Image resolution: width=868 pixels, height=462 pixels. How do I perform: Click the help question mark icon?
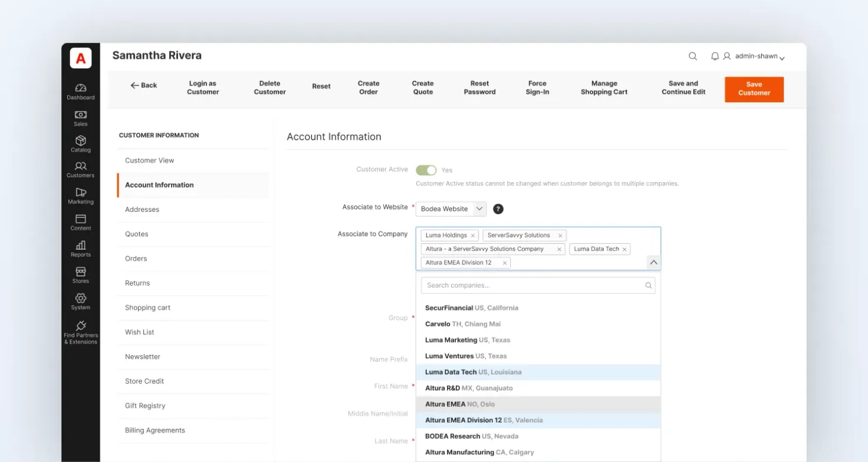click(498, 209)
